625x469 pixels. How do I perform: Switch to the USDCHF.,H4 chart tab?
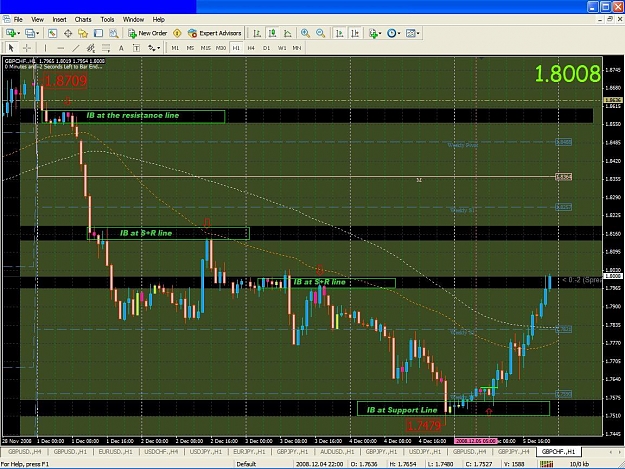161,452
